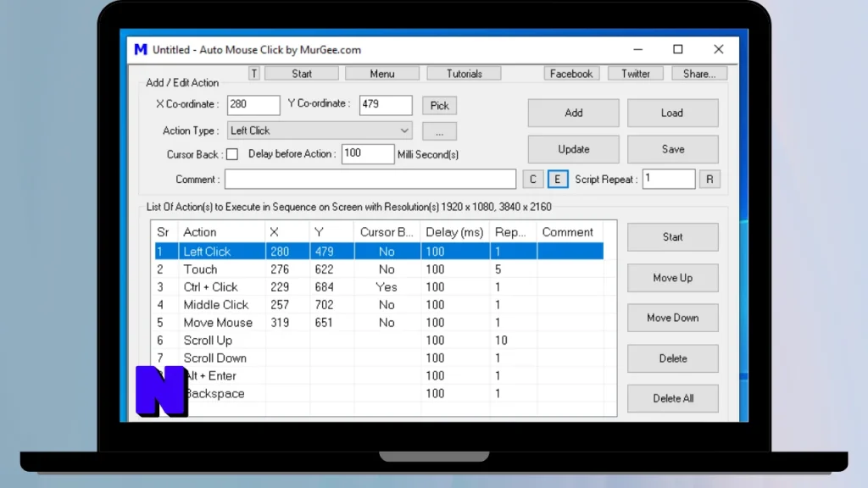
Task: Click repeat value 10 in Scroll Up row
Action: click(x=501, y=341)
